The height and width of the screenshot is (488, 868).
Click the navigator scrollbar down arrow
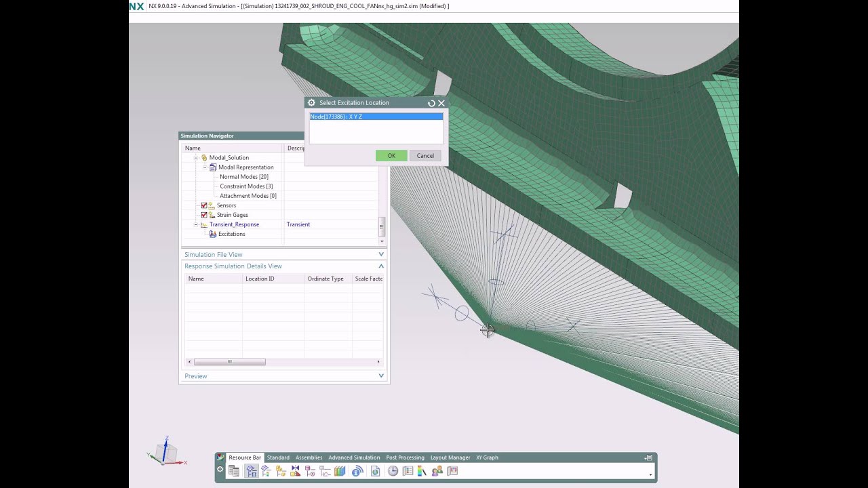click(382, 241)
